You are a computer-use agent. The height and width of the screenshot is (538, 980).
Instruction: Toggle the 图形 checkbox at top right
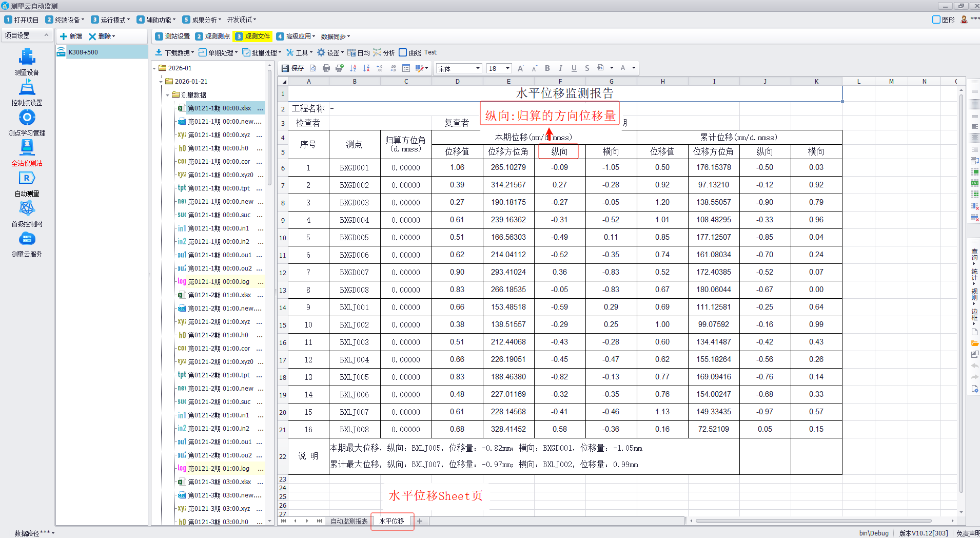pos(936,20)
